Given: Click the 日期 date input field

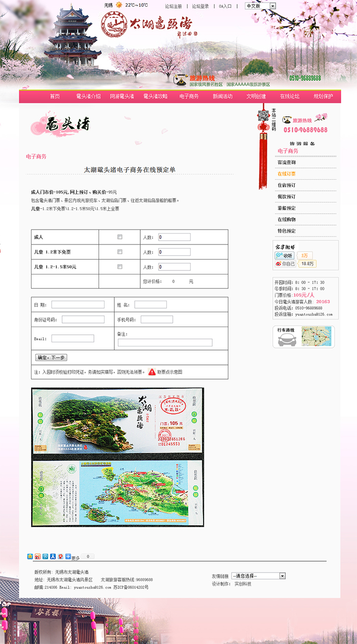Looking at the screenshot, I should click(78, 305).
